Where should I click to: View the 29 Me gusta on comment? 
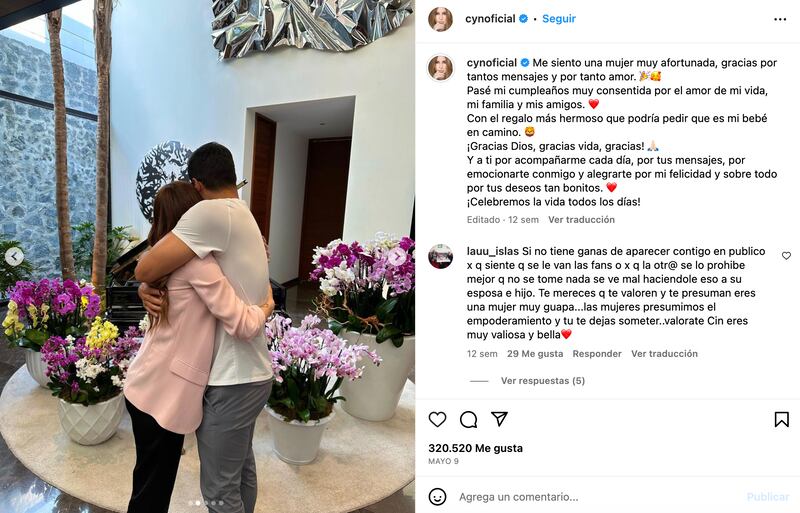tap(535, 354)
